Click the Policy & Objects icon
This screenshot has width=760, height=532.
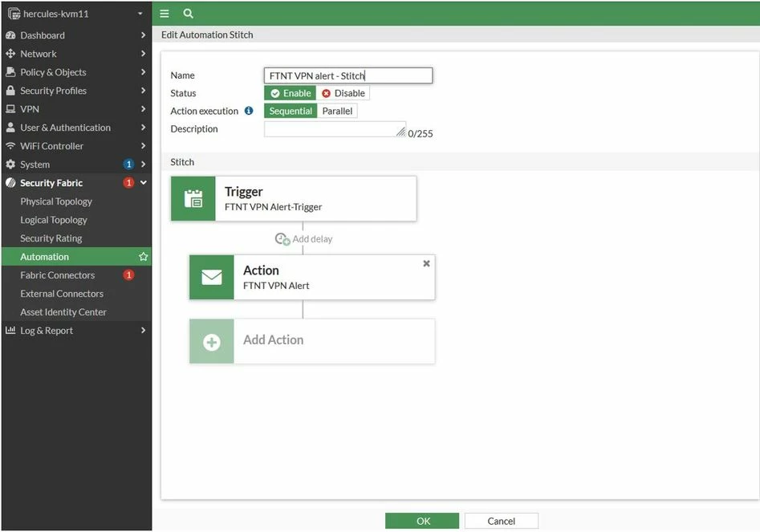point(10,72)
